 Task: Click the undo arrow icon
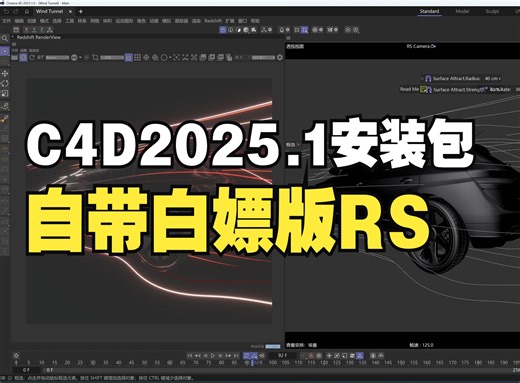[x=6, y=11]
